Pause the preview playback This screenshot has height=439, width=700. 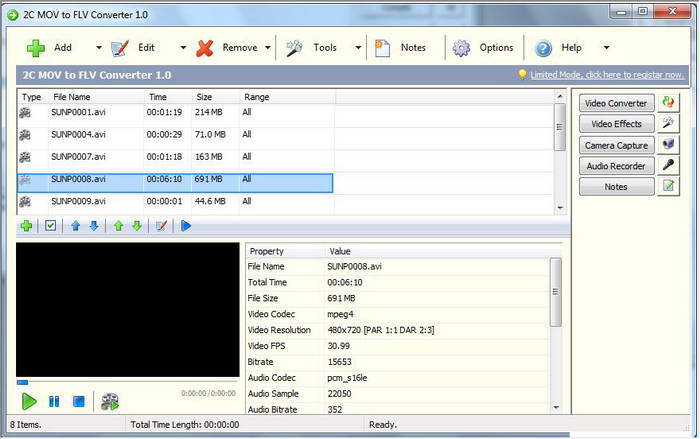tap(54, 401)
